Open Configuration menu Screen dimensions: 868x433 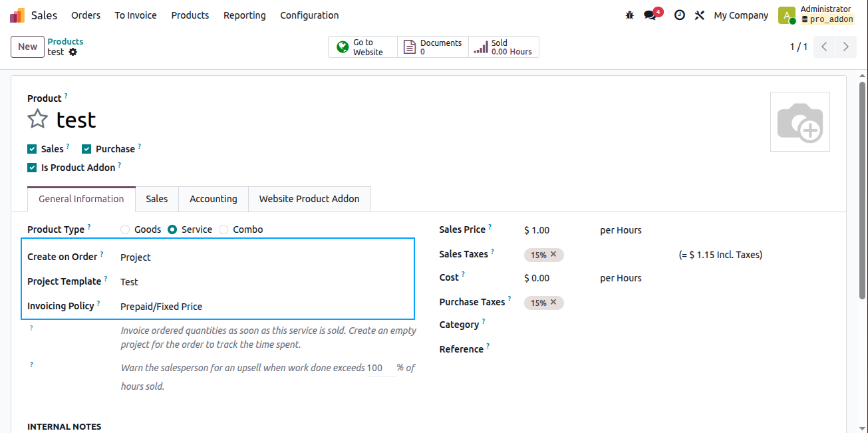coord(309,15)
